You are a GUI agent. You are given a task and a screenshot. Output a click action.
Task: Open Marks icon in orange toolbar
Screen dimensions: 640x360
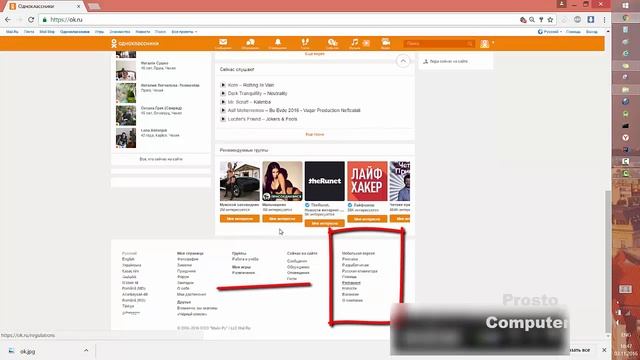click(x=332, y=43)
